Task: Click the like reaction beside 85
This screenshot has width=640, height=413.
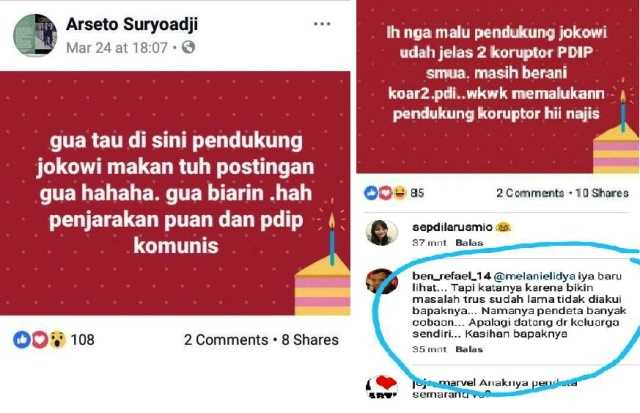Action: tap(371, 193)
